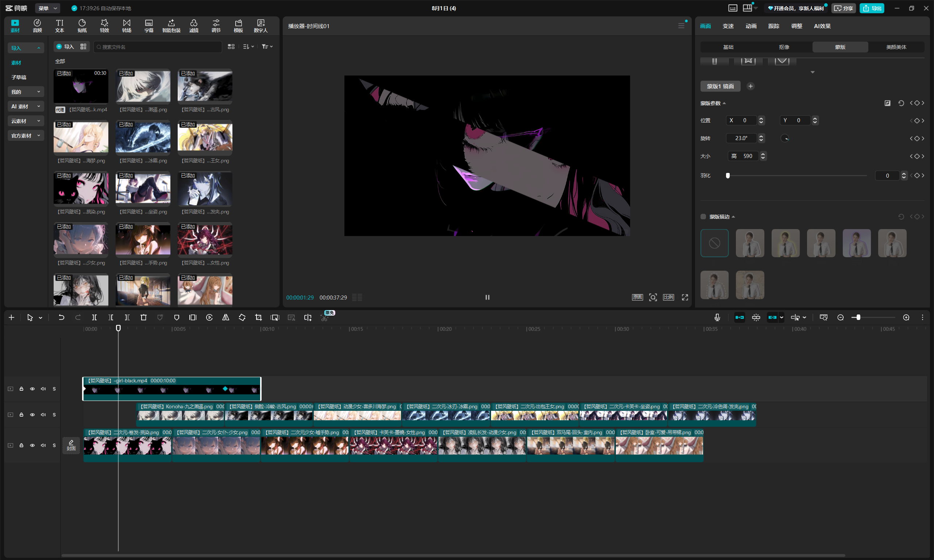Image resolution: width=934 pixels, height=560 pixels.
Task: Toggle the main track magnet
Action: point(740,318)
